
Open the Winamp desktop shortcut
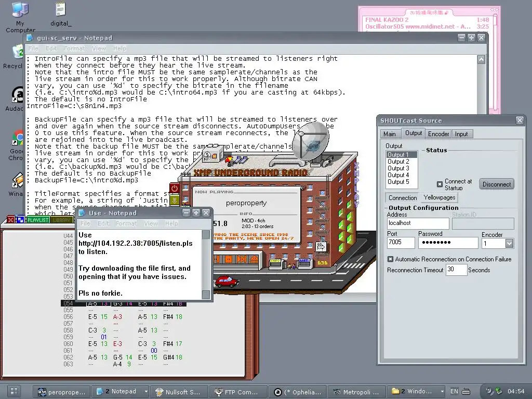point(16,184)
